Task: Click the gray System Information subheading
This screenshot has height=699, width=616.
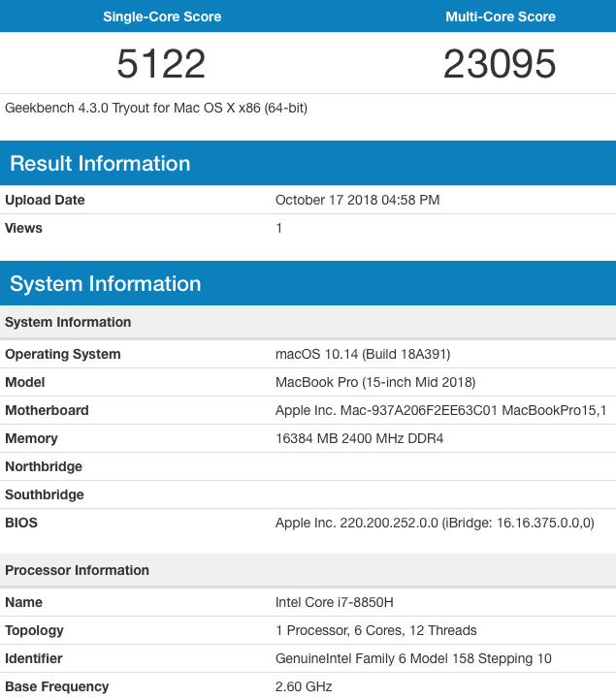Action: pyautogui.click(x=308, y=322)
